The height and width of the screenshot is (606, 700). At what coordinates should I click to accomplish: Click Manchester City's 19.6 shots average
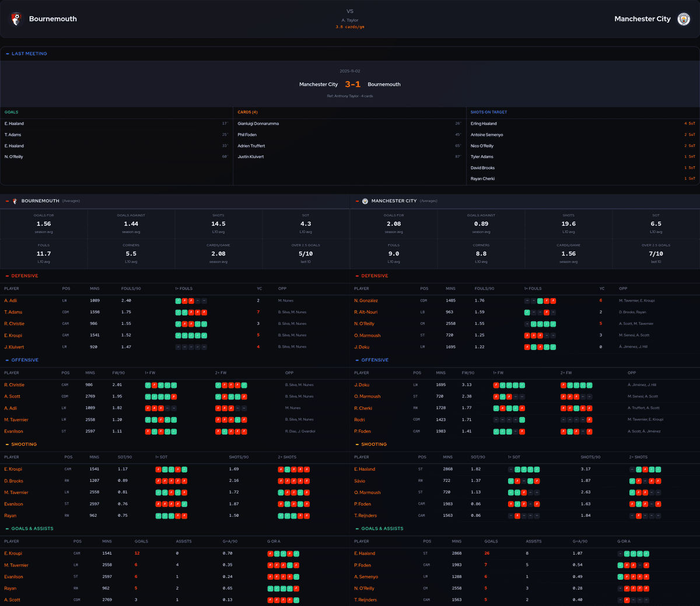(568, 224)
